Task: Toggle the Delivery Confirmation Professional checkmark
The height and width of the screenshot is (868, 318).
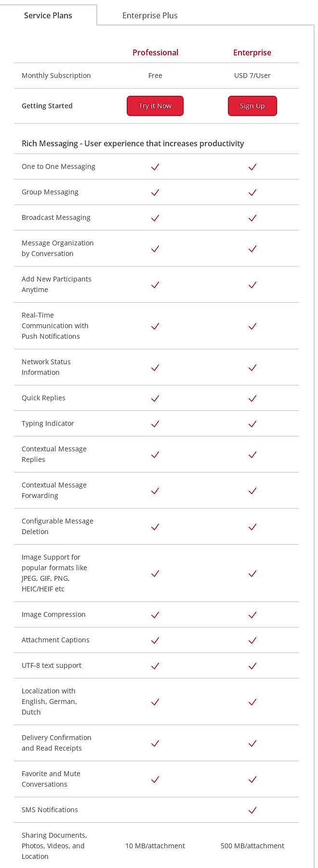Action: pos(155,743)
